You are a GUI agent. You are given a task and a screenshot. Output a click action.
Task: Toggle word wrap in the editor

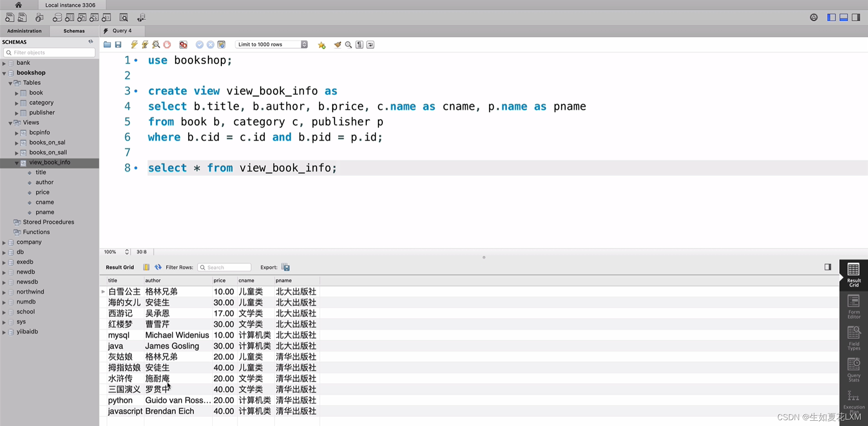(x=370, y=45)
